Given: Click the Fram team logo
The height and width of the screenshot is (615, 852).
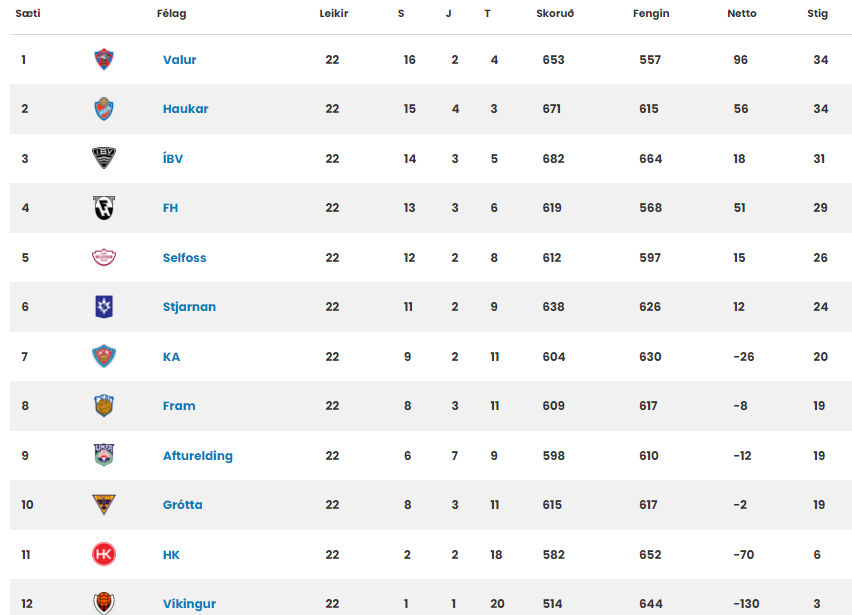Looking at the screenshot, I should (104, 406).
